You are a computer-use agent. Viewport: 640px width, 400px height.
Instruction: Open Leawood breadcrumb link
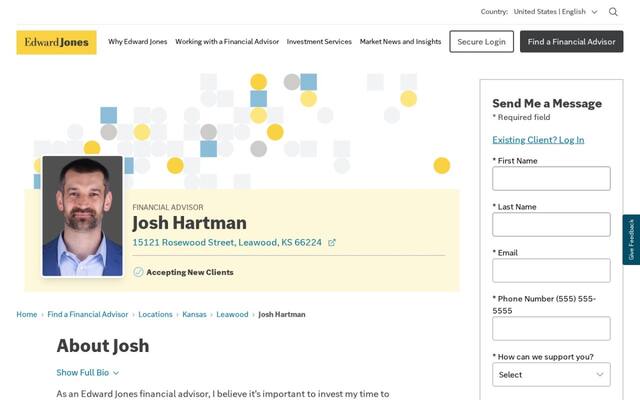(x=232, y=314)
